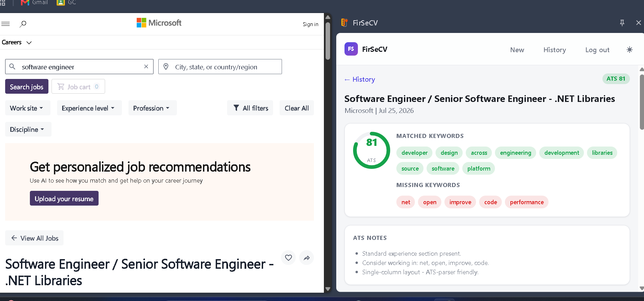
Task: Focus the City, state, or country/region field
Action: tap(220, 67)
